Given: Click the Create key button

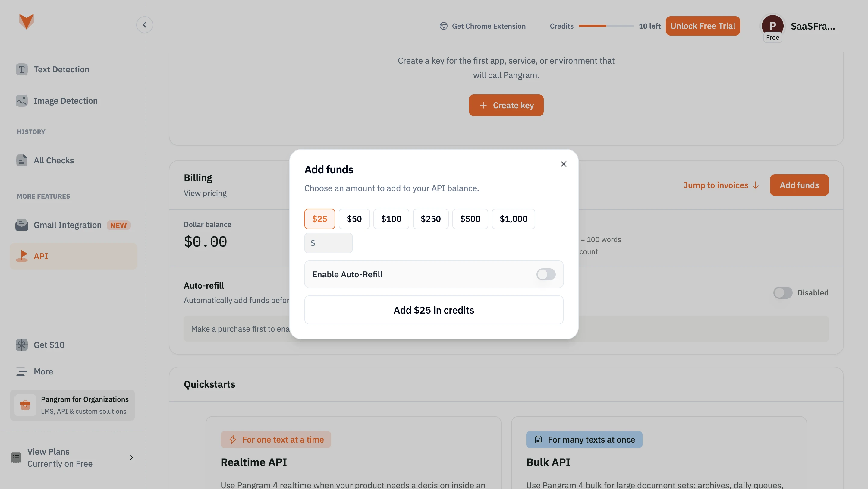Looking at the screenshot, I should [506, 105].
